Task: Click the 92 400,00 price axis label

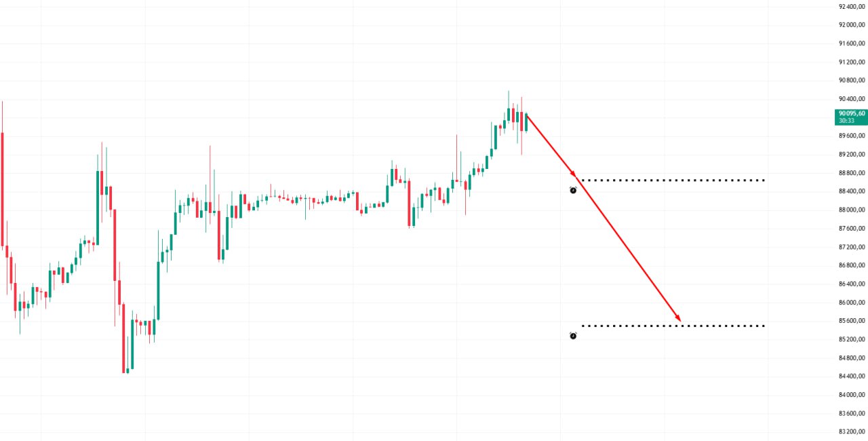Action: (852, 6)
